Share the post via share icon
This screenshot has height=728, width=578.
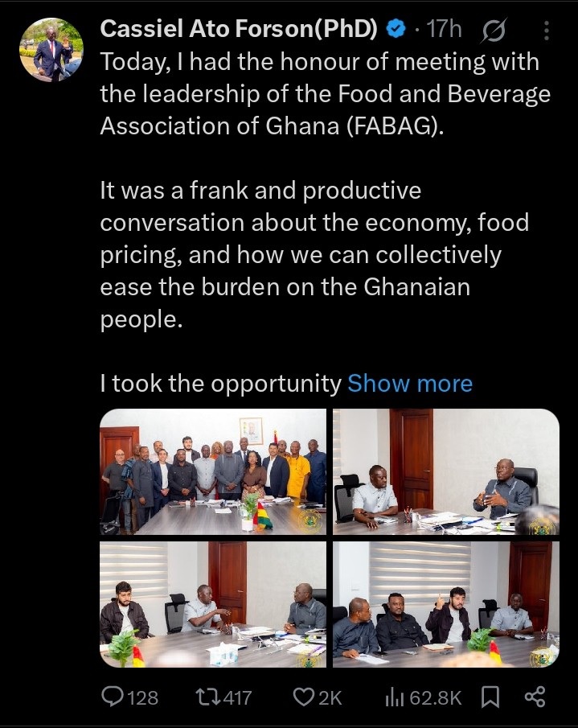[x=535, y=697]
